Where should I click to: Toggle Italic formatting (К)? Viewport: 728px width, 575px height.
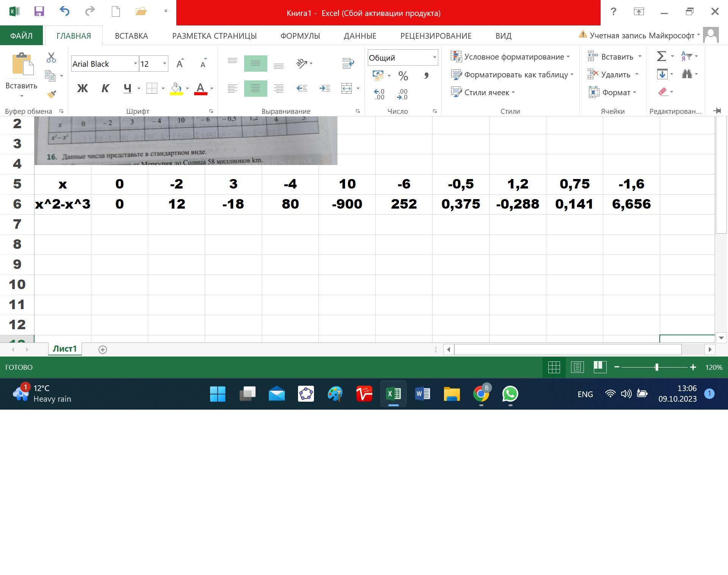click(105, 88)
